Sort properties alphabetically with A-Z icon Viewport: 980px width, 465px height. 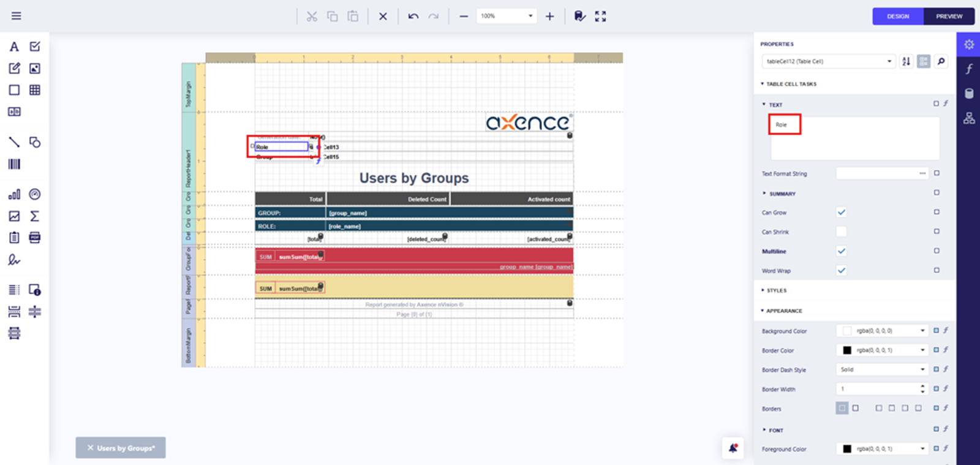point(906,61)
